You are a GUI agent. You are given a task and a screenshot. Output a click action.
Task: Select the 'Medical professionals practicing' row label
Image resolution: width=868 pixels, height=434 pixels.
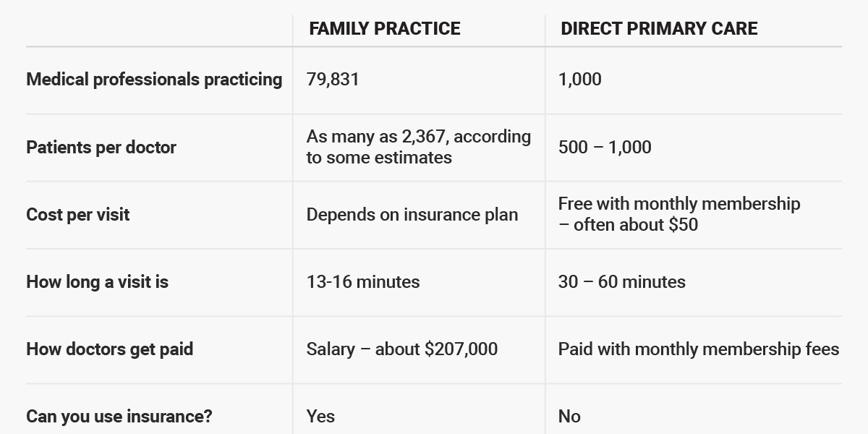[x=154, y=80]
